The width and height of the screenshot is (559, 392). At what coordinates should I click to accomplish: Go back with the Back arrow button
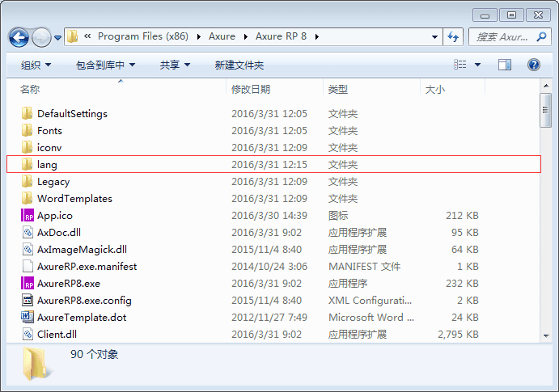click(19, 37)
